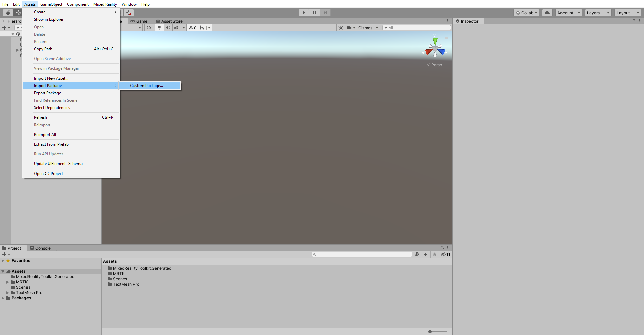The width and height of the screenshot is (644, 335).
Task: Open scene camera settings icon
Action: [x=349, y=28]
